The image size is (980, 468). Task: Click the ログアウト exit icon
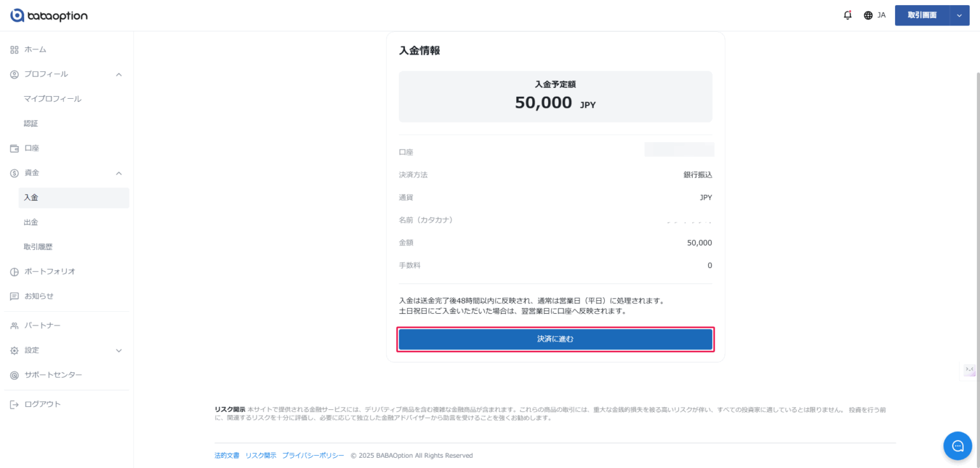point(15,404)
